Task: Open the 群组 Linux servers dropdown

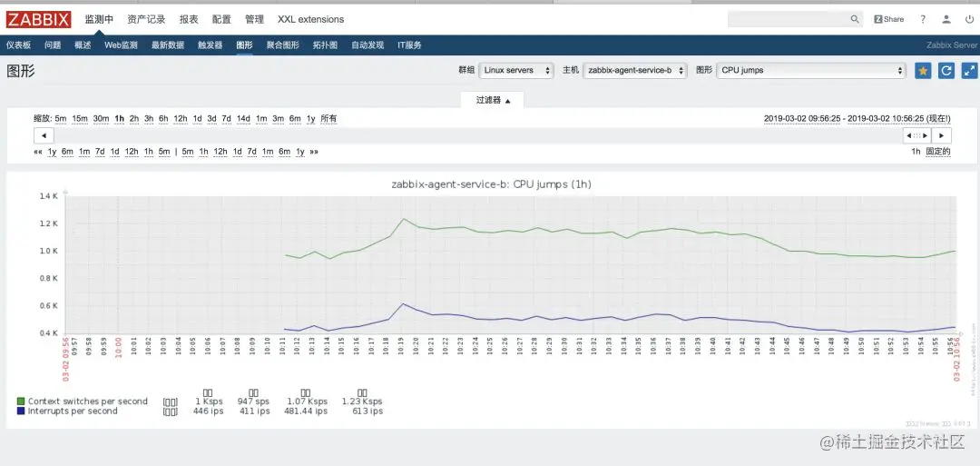Action: coord(516,71)
